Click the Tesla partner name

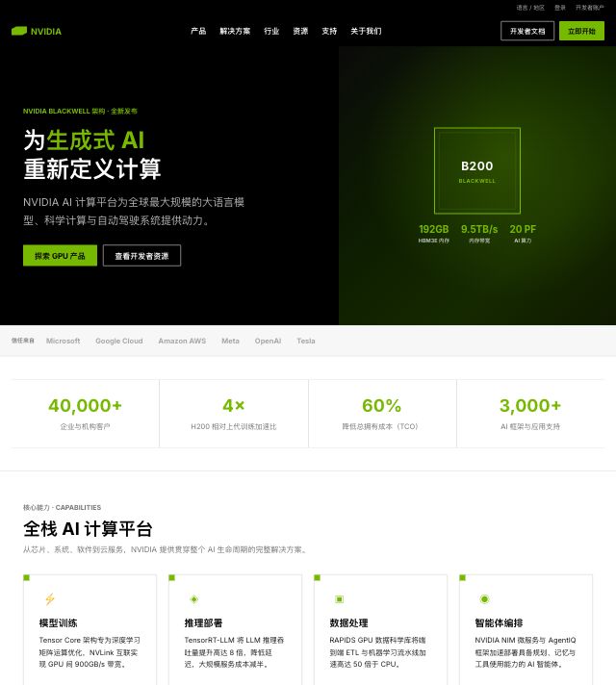point(306,341)
